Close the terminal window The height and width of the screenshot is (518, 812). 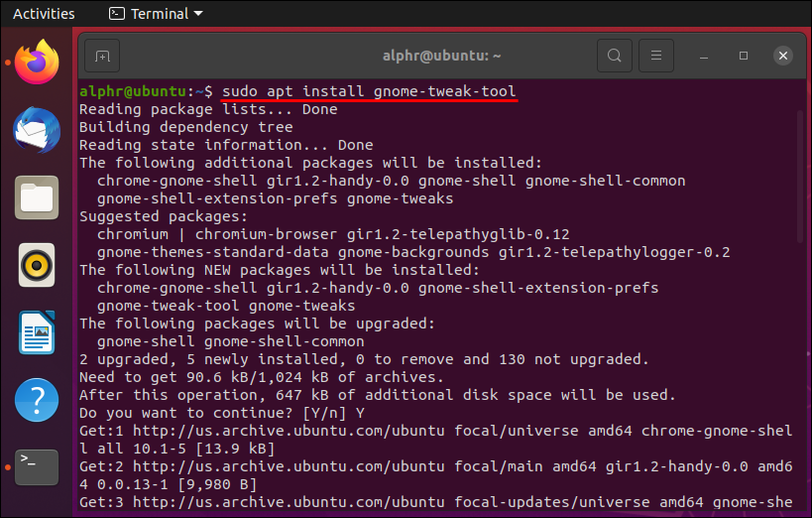point(784,56)
